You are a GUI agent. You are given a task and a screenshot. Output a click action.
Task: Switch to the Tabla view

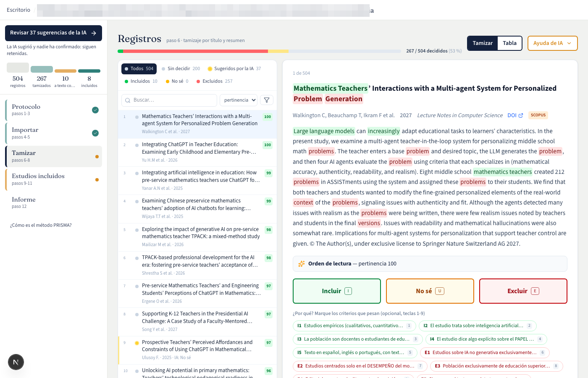pyautogui.click(x=509, y=43)
